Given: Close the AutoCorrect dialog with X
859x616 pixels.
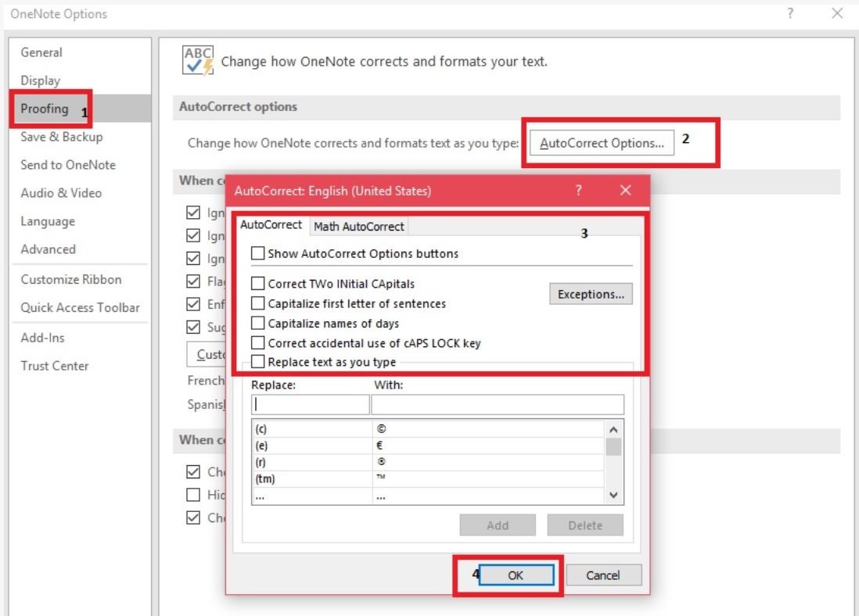Looking at the screenshot, I should point(626,190).
